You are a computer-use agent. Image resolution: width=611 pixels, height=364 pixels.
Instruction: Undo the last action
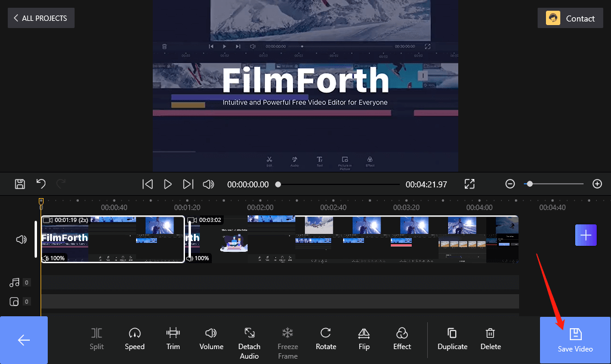coord(41,184)
